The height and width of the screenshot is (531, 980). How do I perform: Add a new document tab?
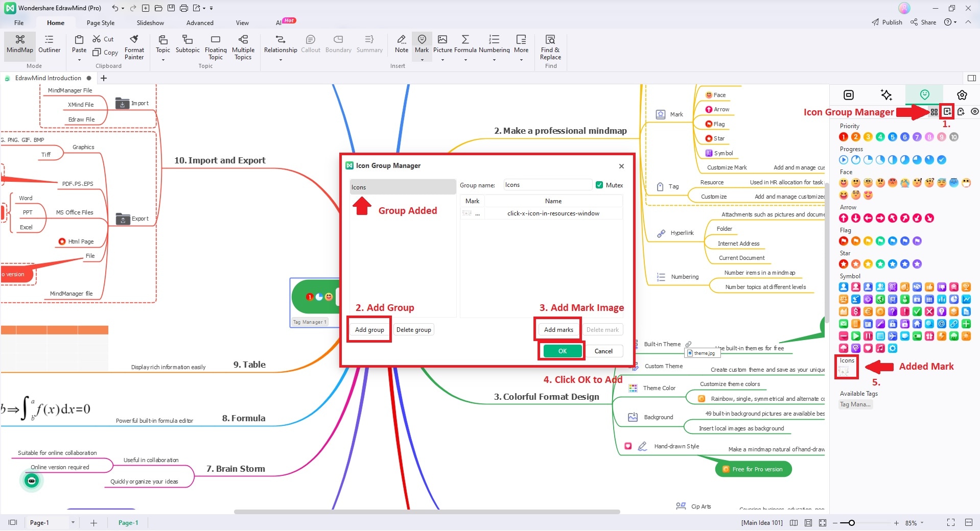(104, 78)
